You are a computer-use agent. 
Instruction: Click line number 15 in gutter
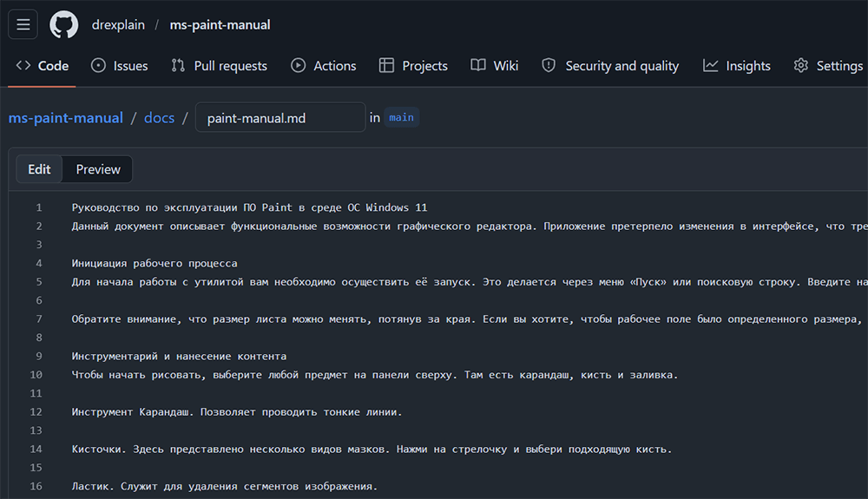[36, 468]
